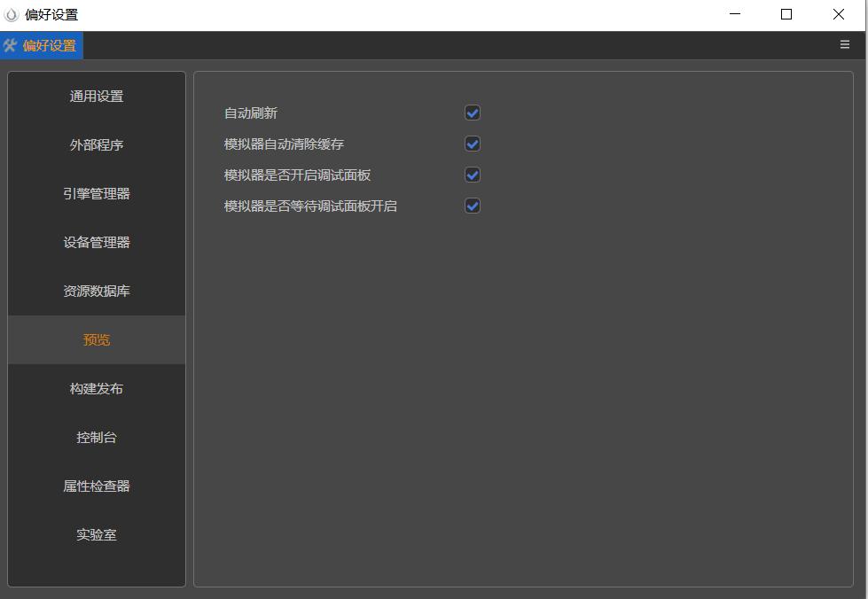Screen dimensions: 868x599
Task: Toggle 模拟器是否开启调试面板 off
Action: click(x=473, y=175)
